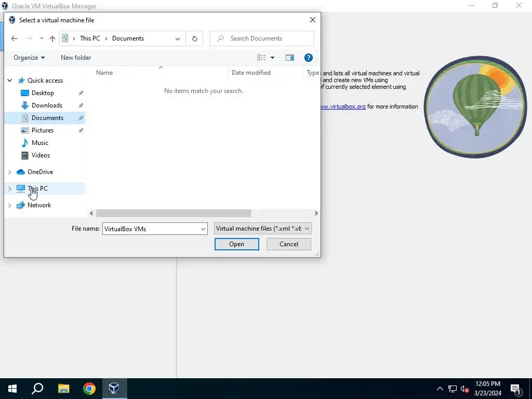Launch Google Chrome from taskbar
The width and height of the screenshot is (532, 399).
(x=89, y=389)
